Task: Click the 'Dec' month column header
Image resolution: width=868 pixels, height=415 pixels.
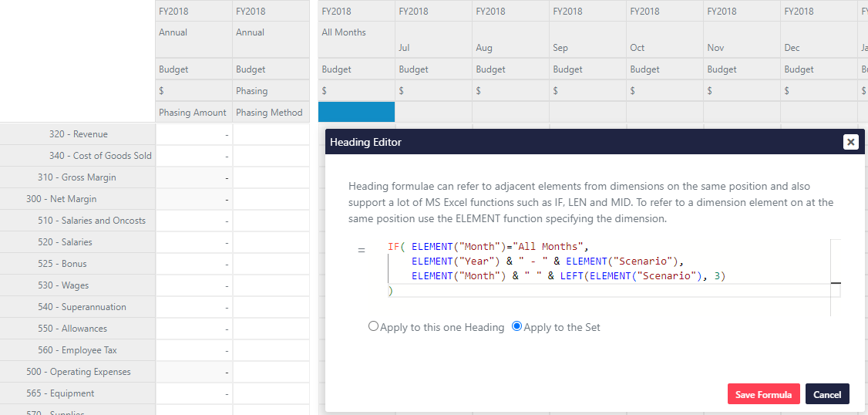Action: pos(792,48)
